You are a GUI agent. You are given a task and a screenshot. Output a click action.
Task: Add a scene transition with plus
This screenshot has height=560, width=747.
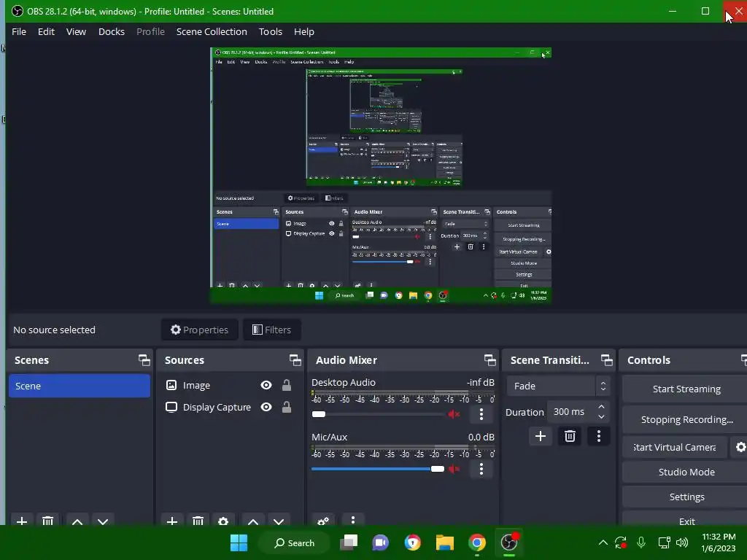[x=541, y=436]
